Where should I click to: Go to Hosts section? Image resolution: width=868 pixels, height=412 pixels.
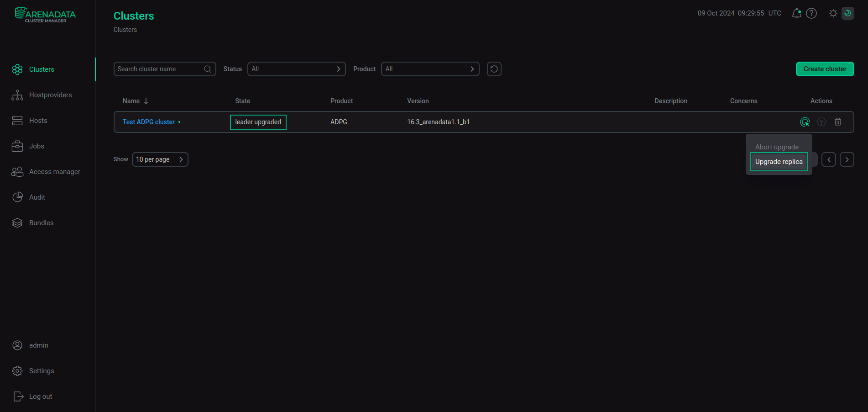tap(29, 121)
